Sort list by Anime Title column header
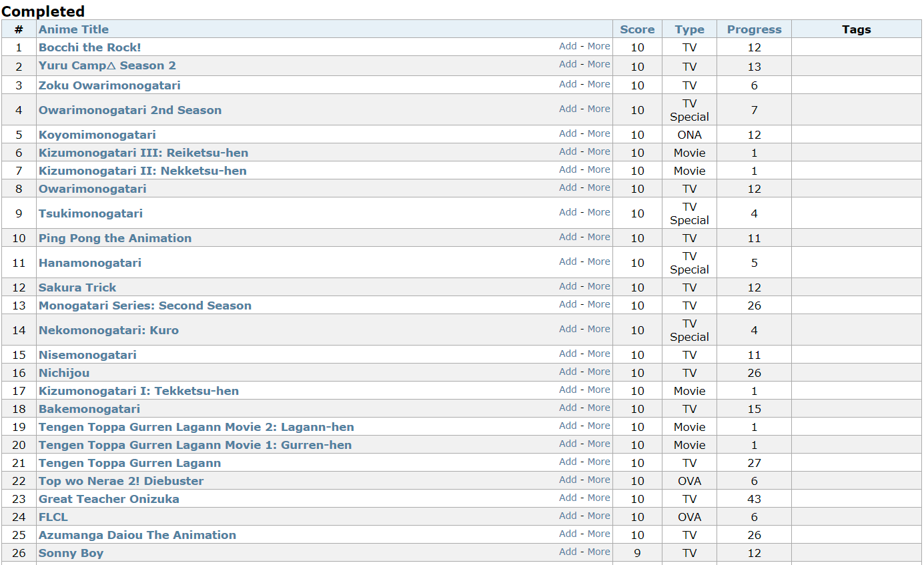The width and height of the screenshot is (924, 565). coord(73,29)
